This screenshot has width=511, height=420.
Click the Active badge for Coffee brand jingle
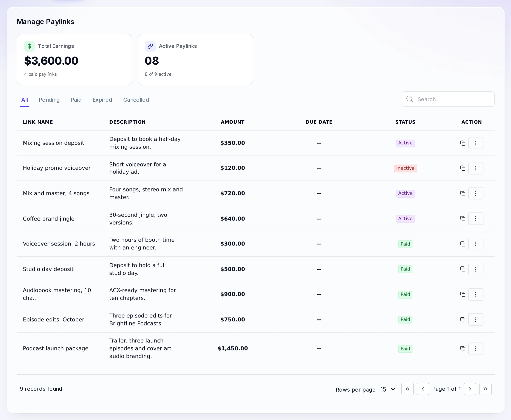[x=405, y=219]
